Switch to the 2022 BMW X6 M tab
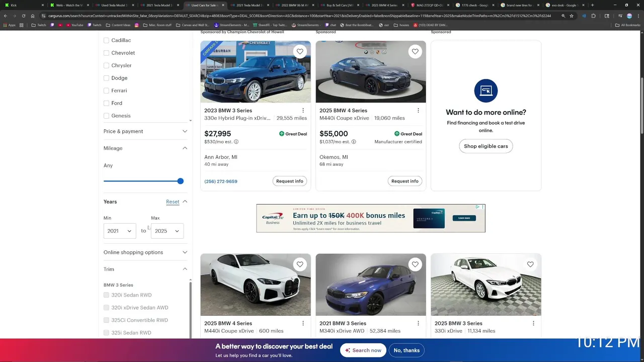Image resolution: width=644 pixels, height=362 pixels. pos(294,5)
